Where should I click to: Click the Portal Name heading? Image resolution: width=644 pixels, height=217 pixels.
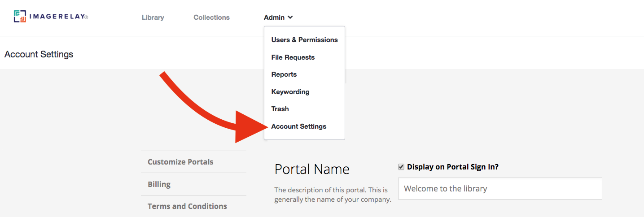pyautogui.click(x=312, y=169)
